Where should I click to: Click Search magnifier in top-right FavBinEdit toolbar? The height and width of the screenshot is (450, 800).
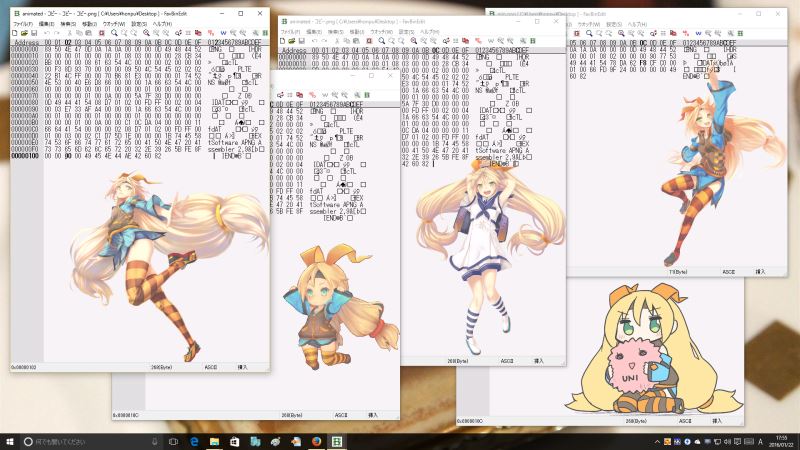click(x=589, y=33)
